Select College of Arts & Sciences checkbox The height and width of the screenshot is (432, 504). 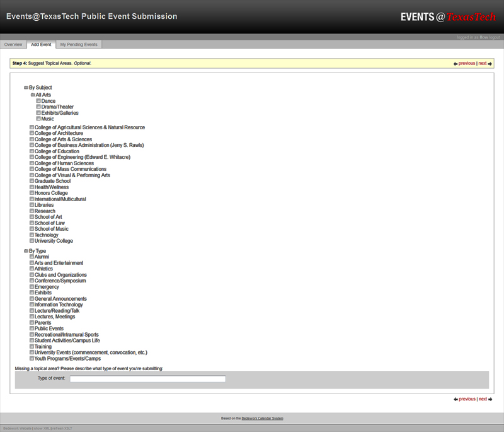pos(32,139)
